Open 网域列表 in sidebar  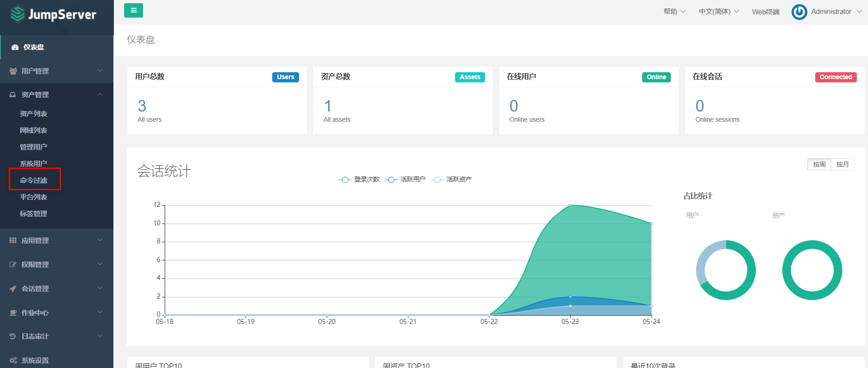tap(33, 131)
